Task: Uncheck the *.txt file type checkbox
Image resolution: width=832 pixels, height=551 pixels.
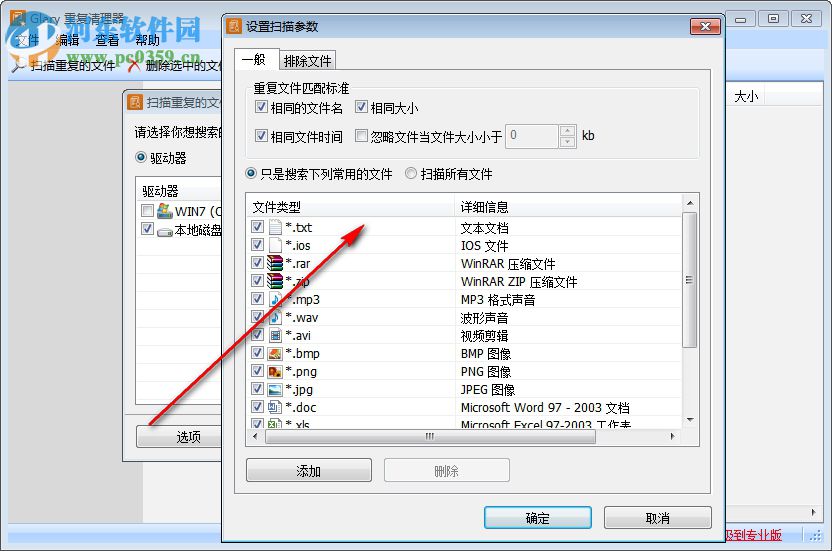Action: pos(257,227)
